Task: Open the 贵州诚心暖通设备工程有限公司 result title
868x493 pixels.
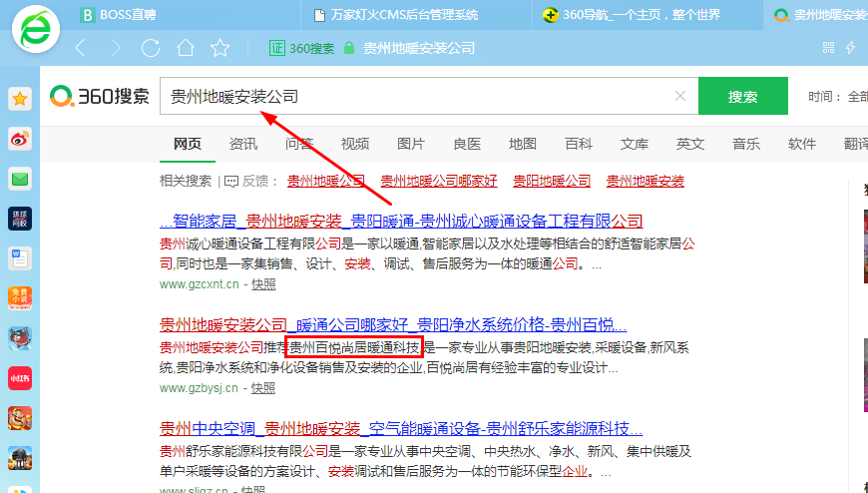Action: (401, 222)
